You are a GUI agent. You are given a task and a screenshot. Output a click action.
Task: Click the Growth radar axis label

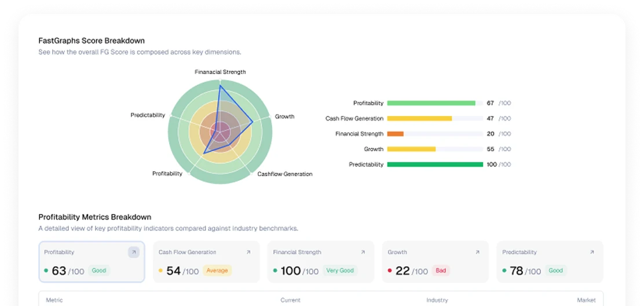click(x=284, y=116)
